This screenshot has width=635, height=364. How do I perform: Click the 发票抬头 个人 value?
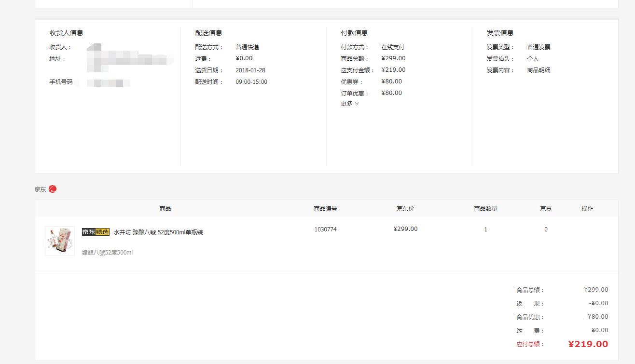533,59
